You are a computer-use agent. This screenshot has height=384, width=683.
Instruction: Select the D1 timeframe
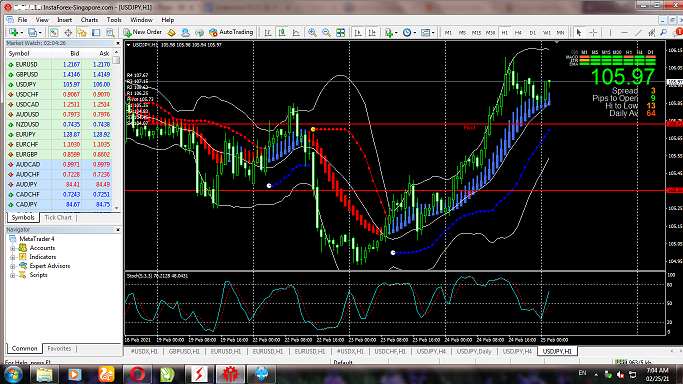(532, 33)
